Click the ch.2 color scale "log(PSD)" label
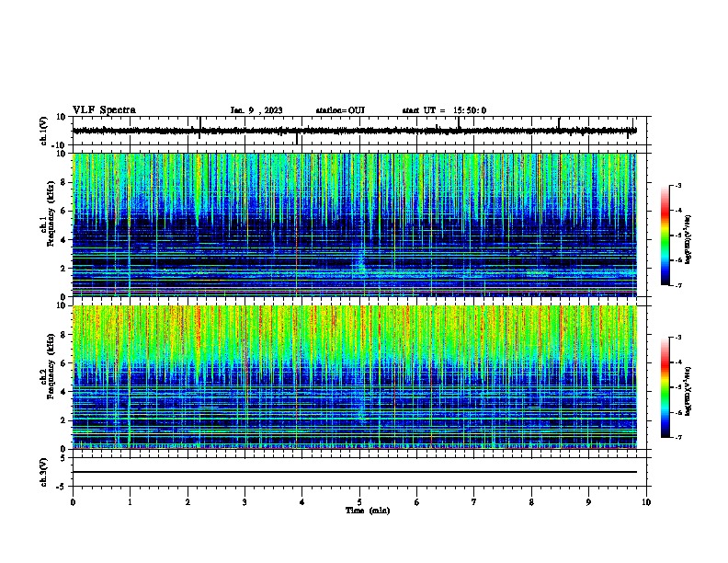This screenshot has width=728, height=563. pos(688,392)
